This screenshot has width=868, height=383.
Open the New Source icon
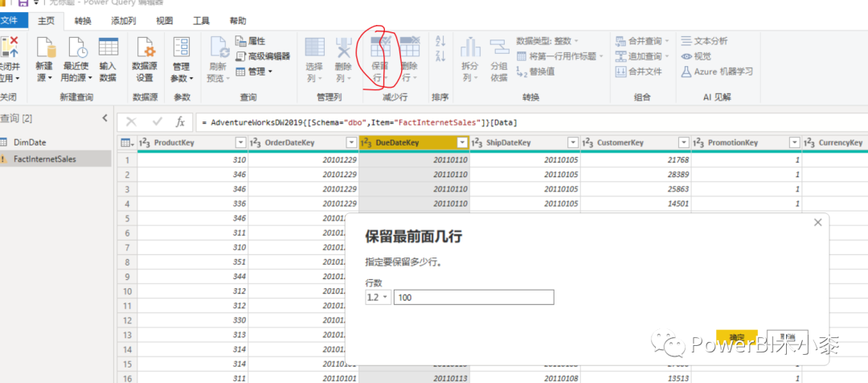[45, 47]
